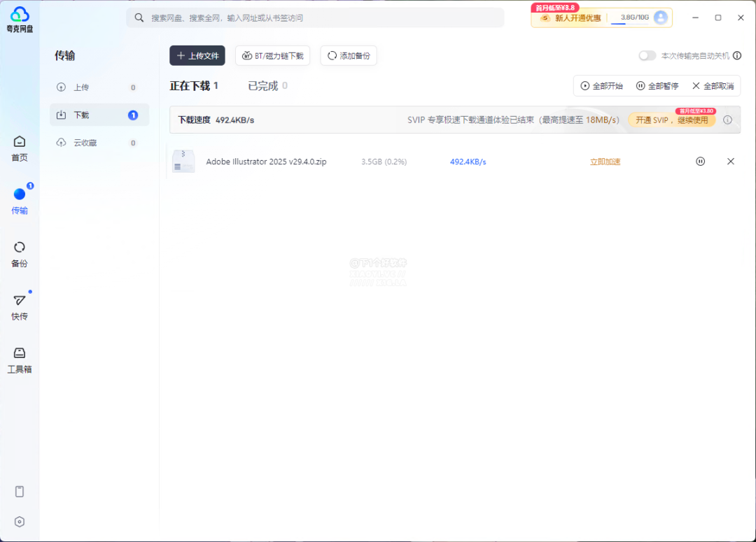Click 全部暂停 to pause all downloads
Viewport: 756px width, 542px height.
click(x=657, y=86)
